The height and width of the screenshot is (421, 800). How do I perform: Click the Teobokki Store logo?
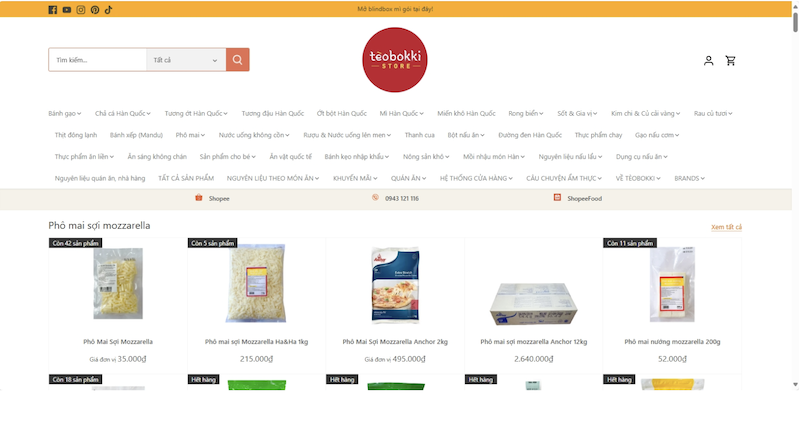coord(395,60)
